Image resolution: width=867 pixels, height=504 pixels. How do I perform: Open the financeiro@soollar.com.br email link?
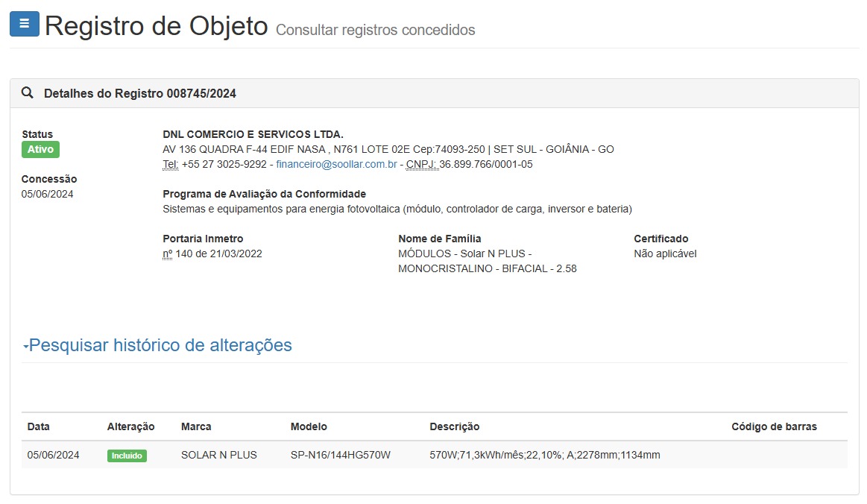pyautogui.click(x=336, y=164)
